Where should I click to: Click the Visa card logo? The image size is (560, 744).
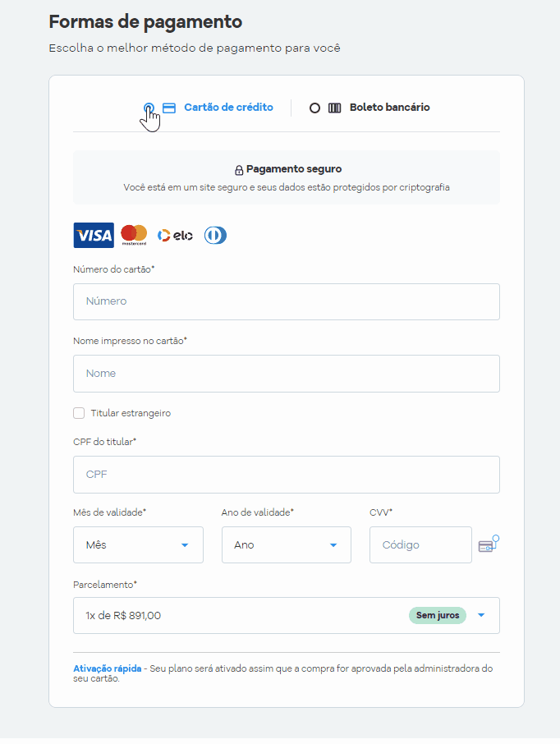coord(94,236)
